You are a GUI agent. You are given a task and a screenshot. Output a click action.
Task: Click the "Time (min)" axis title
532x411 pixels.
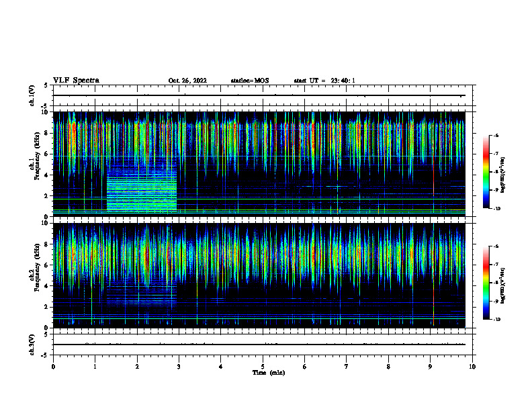(269, 373)
